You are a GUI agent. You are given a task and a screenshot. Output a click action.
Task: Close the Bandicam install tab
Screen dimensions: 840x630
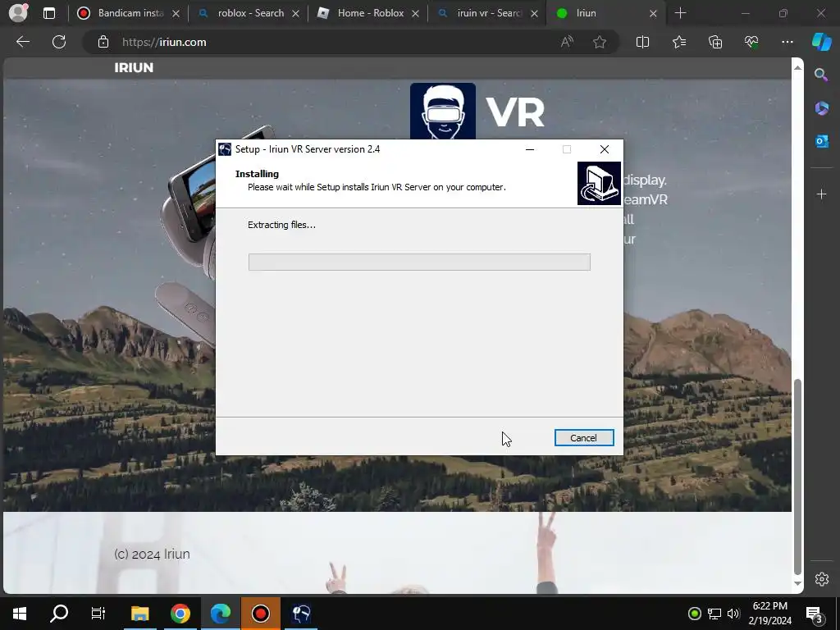176,13
